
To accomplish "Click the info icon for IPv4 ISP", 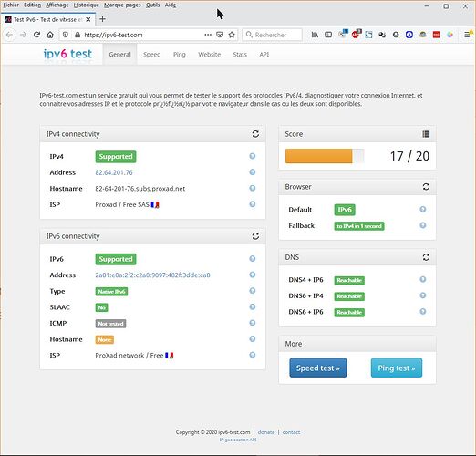I will tap(253, 204).
